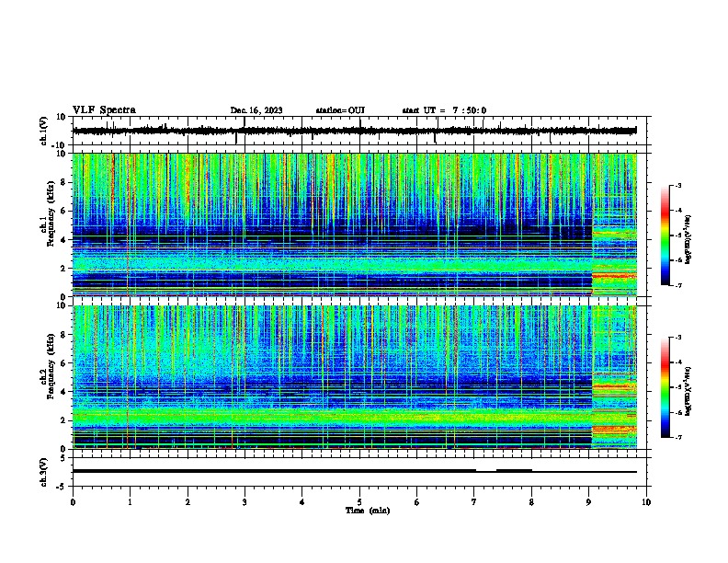Click the ch.1 voltage waveform trace

(354, 131)
